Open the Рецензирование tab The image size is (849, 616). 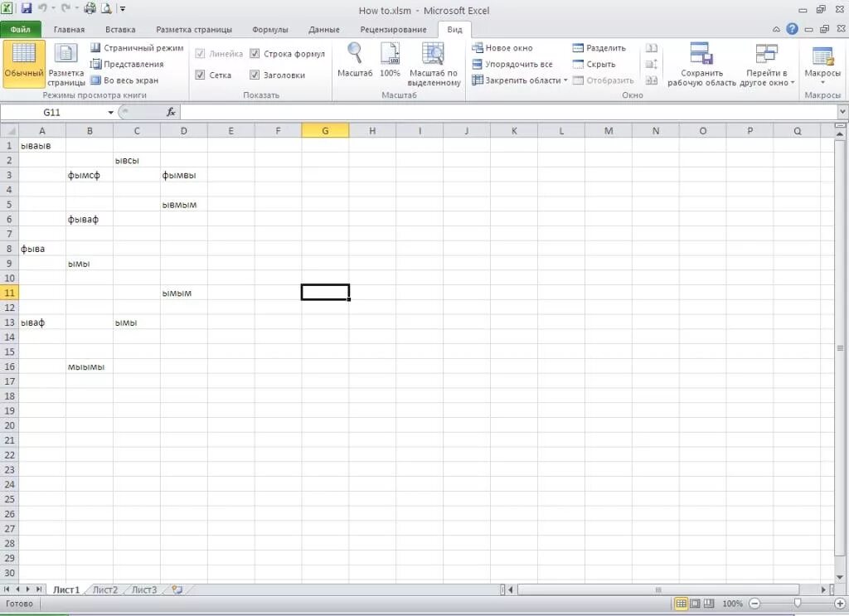393,29
